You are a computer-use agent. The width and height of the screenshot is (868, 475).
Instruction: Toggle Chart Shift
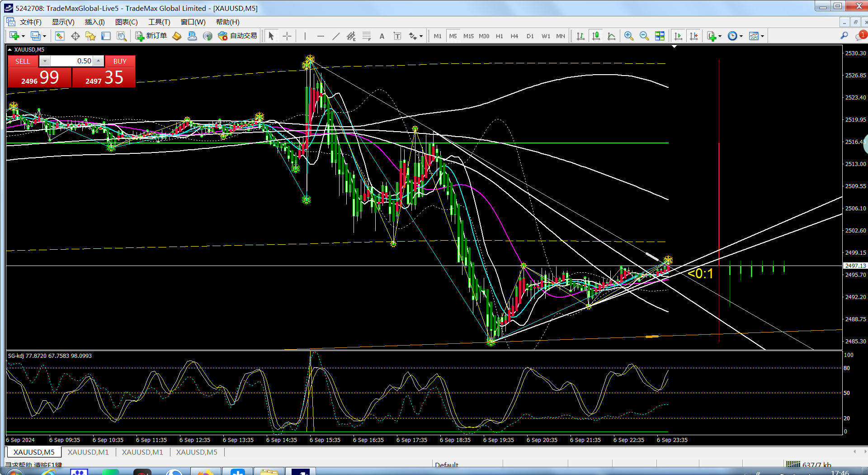click(x=693, y=36)
